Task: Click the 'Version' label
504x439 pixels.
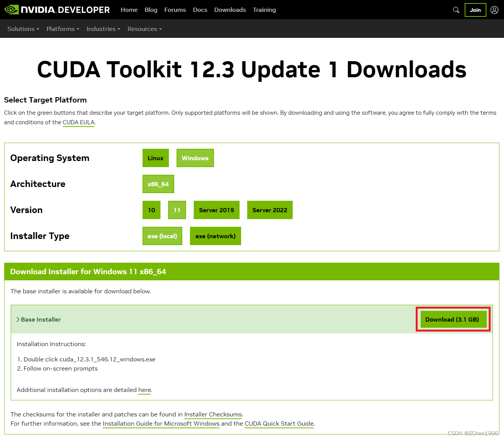Action: (x=26, y=210)
